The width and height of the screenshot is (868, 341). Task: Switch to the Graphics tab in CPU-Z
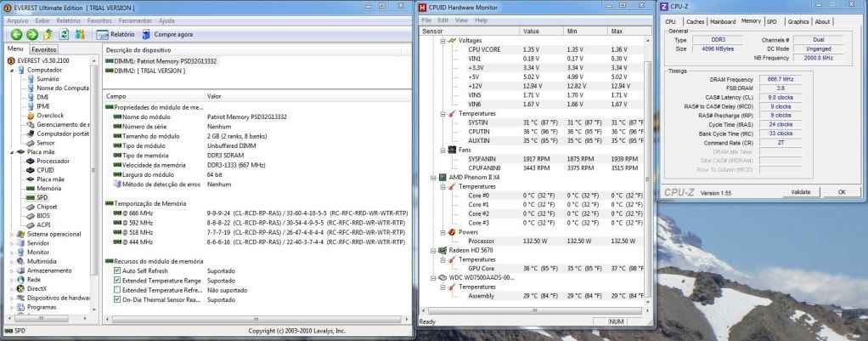(798, 21)
